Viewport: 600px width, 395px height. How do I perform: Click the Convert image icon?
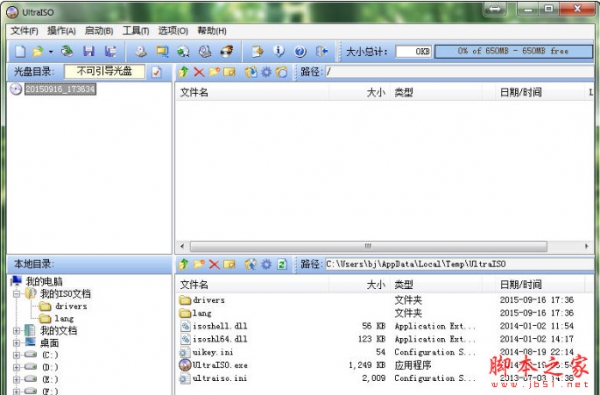pos(183,51)
